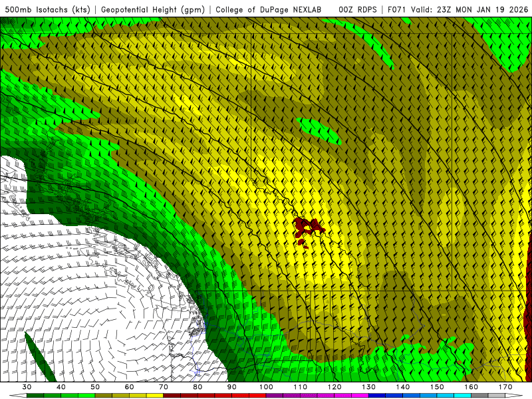Select the dark red 70–75 kt legend swatch
This screenshot has width=532, height=399.
coord(172,395)
